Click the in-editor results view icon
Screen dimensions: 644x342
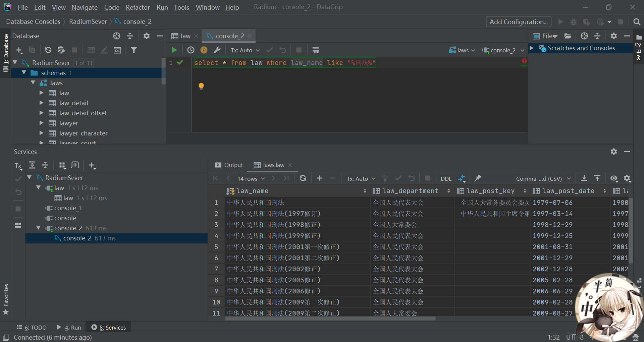tap(316, 50)
